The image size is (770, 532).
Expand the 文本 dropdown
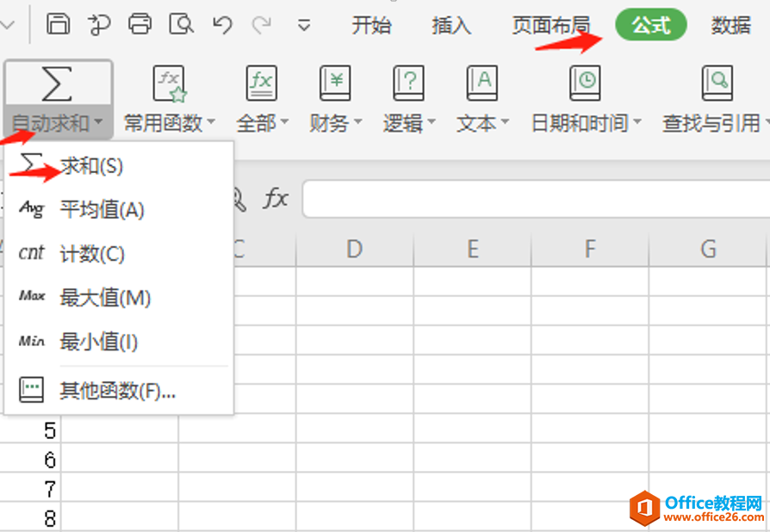505,121
